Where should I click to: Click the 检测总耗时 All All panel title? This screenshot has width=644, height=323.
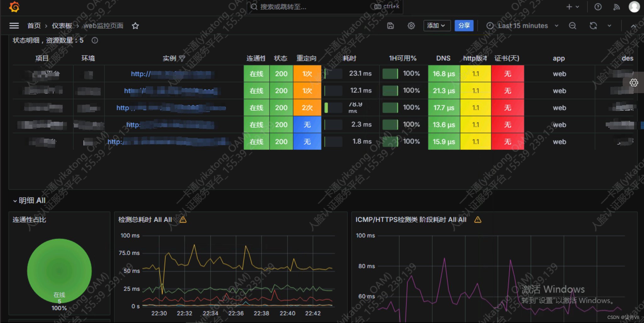pos(145,220)
